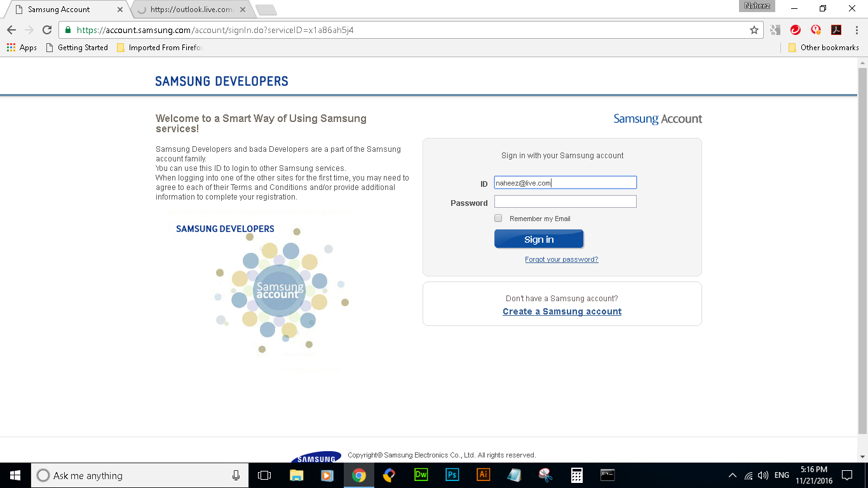
Task: Open File Explorer from the taskbar
Action: [296, 475]
